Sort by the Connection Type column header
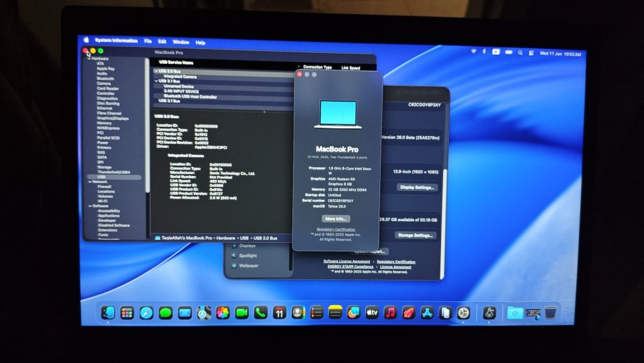 pos(317,66)
